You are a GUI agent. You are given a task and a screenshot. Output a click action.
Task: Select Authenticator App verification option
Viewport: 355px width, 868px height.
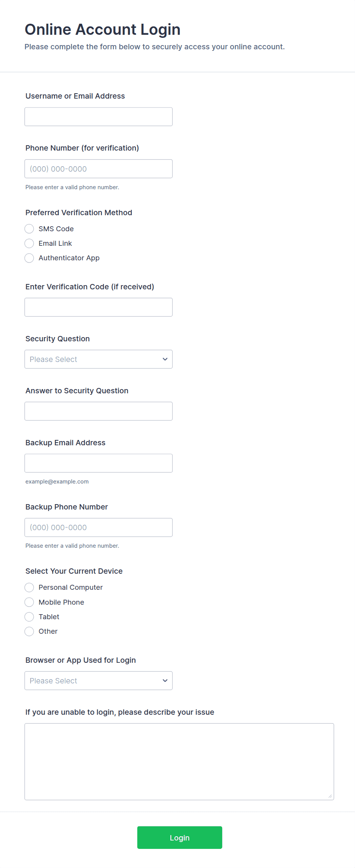(x=29, y=258)
